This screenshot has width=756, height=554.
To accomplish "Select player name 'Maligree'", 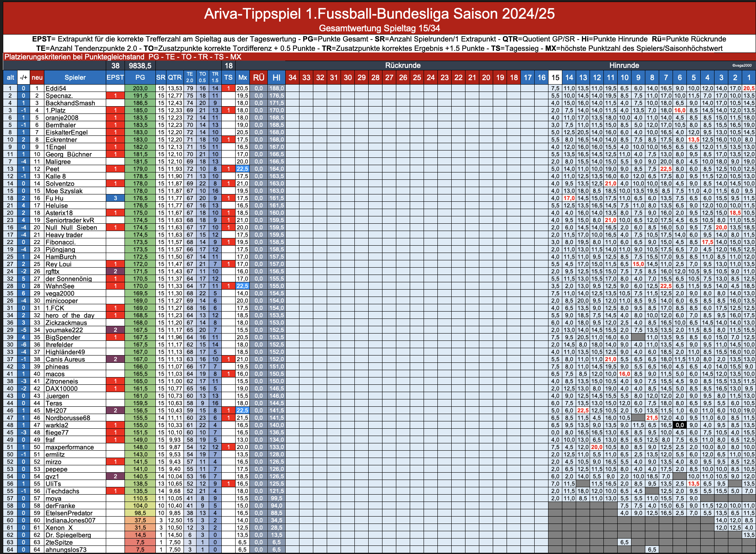I will coord(58,161).
